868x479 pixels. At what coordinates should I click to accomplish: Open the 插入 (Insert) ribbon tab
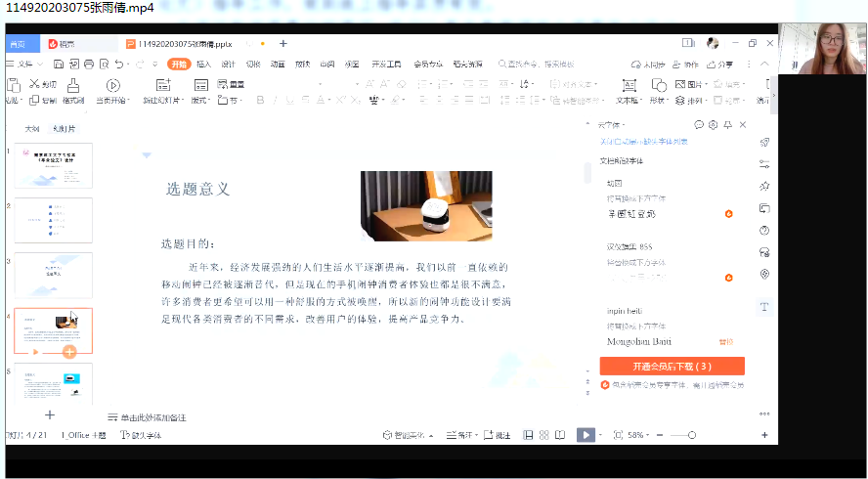click(203, 64)
